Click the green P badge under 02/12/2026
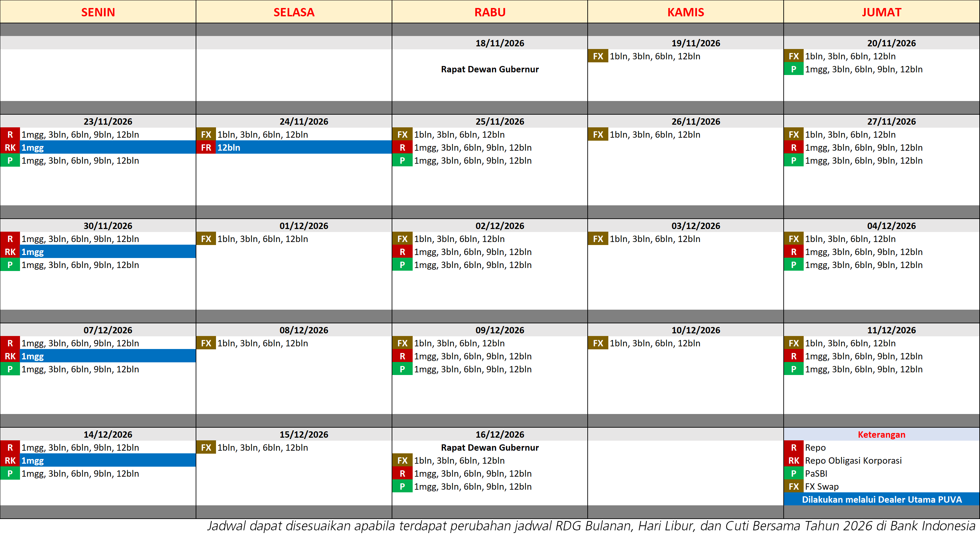980x534 pixels. pos(402,265)
